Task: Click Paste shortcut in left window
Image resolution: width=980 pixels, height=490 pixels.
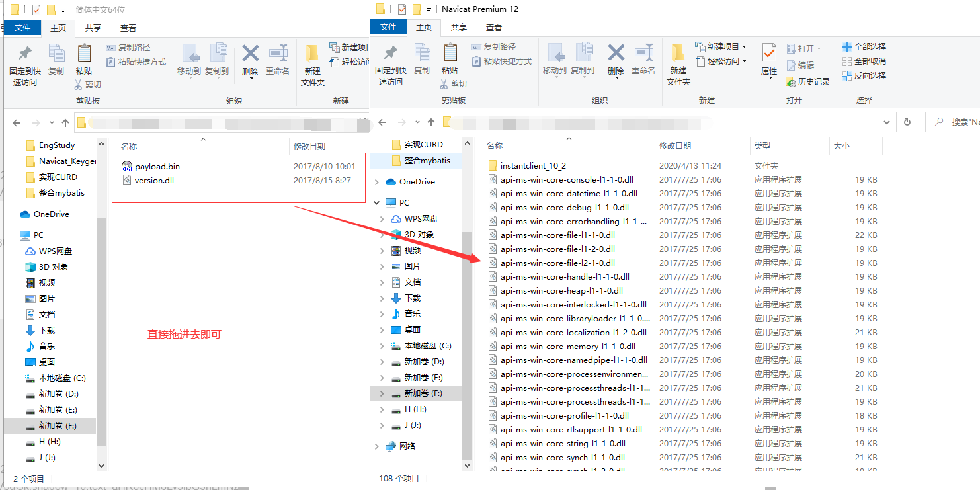Action: [136, 62]
